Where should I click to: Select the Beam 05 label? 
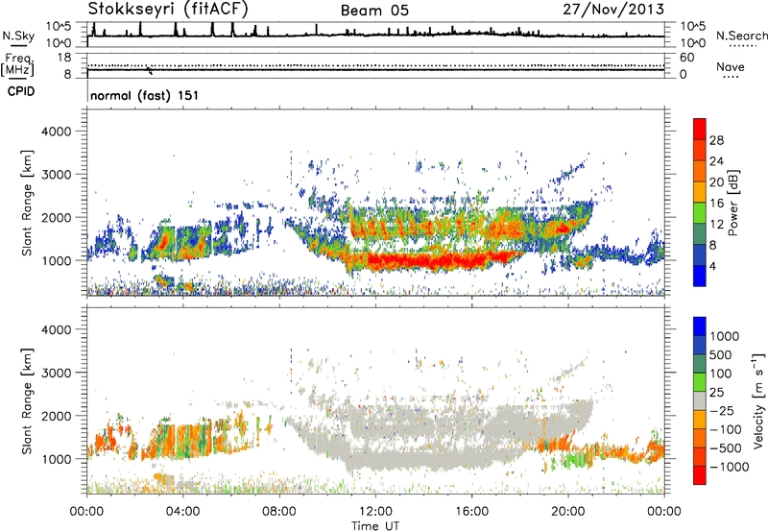click(x=374, y=11)
